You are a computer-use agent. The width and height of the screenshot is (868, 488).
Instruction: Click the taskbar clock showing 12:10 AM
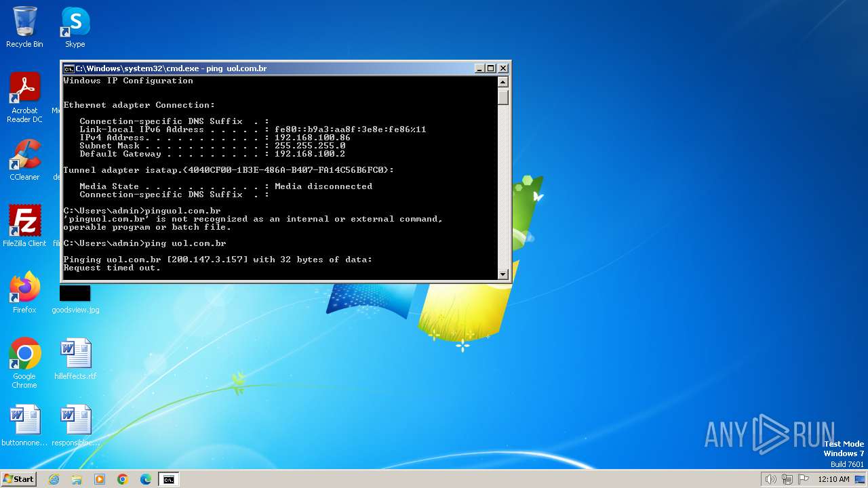click(833, 479)
